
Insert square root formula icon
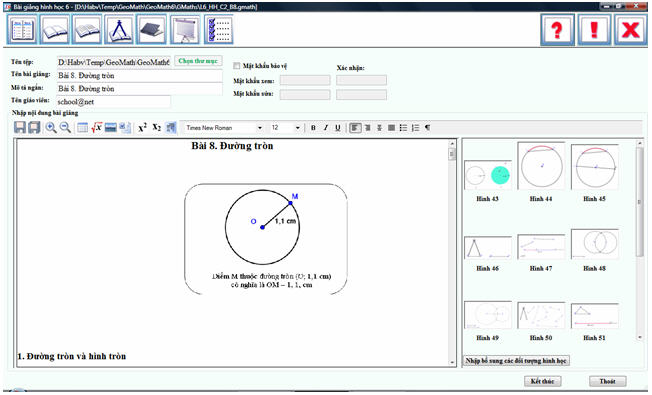point(96,128)
